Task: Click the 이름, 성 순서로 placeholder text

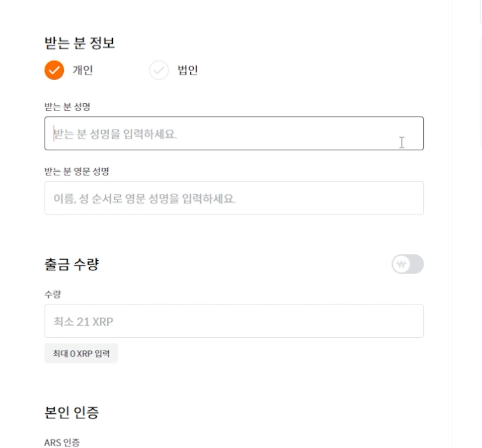Action: (x=88, y=198)
